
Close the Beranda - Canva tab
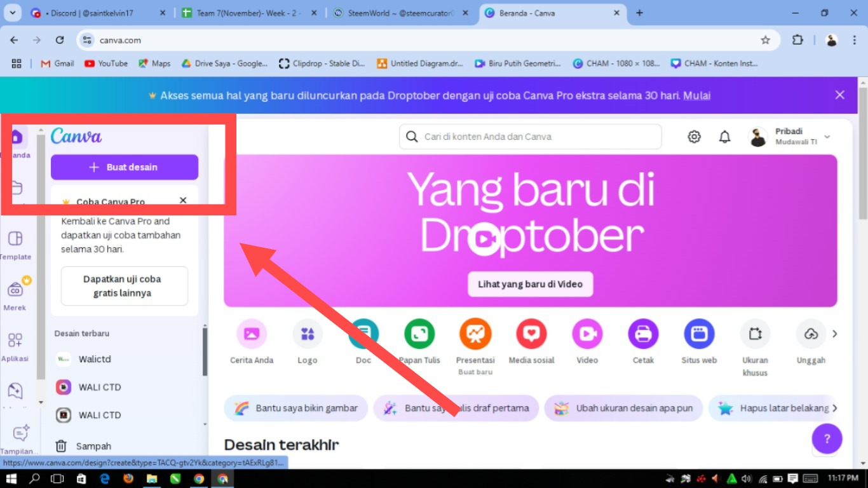coord(616,13)
